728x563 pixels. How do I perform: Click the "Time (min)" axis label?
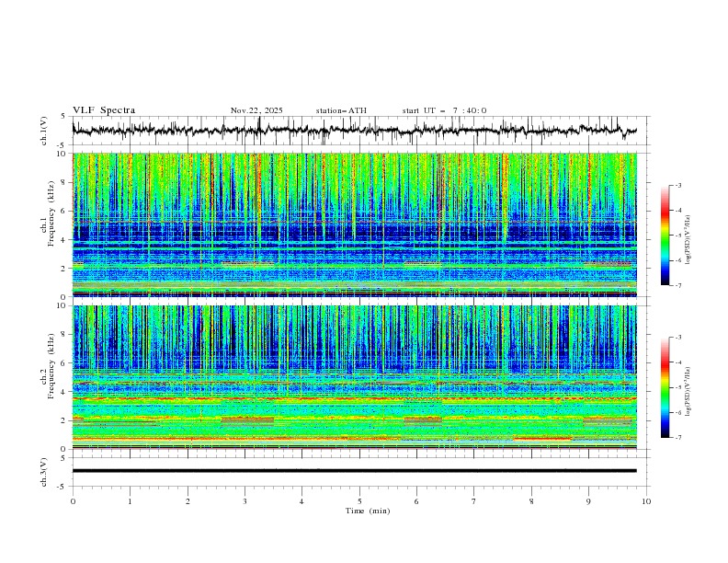point(368,511)
